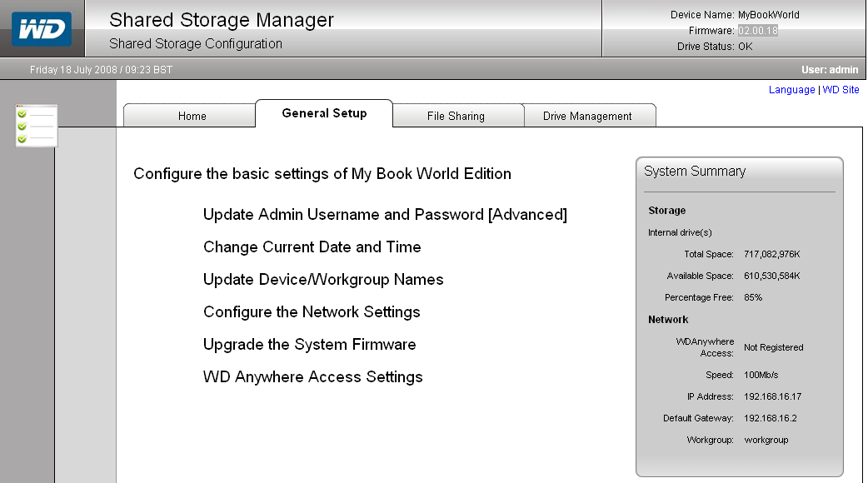Open Configure the Network Settings
This screenshot has width=868, height=483.
coord(312,312)
